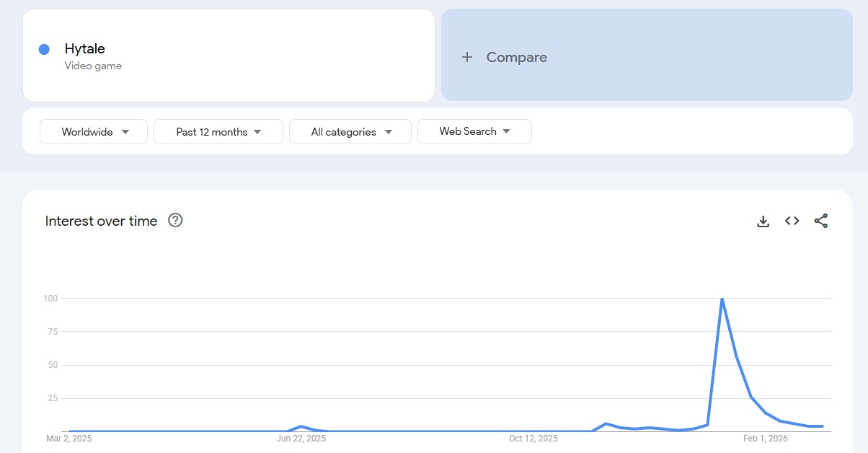Viewport: 868px width, 453px height.
Task: Open the Interest over time help icon
Action: click(x=175, y=221)
